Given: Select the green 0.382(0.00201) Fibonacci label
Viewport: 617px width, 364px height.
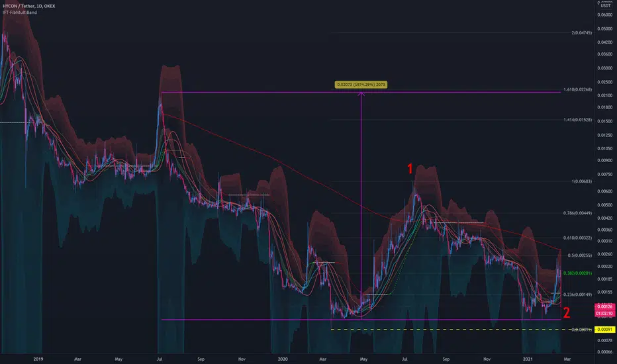Looking at the screenshot, I should pyautogui.click(x=577, y=273).
